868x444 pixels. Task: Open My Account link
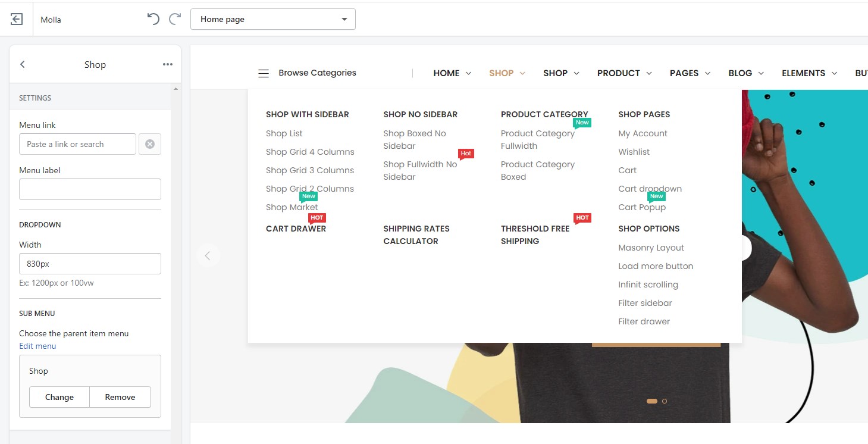pos(643,133)
